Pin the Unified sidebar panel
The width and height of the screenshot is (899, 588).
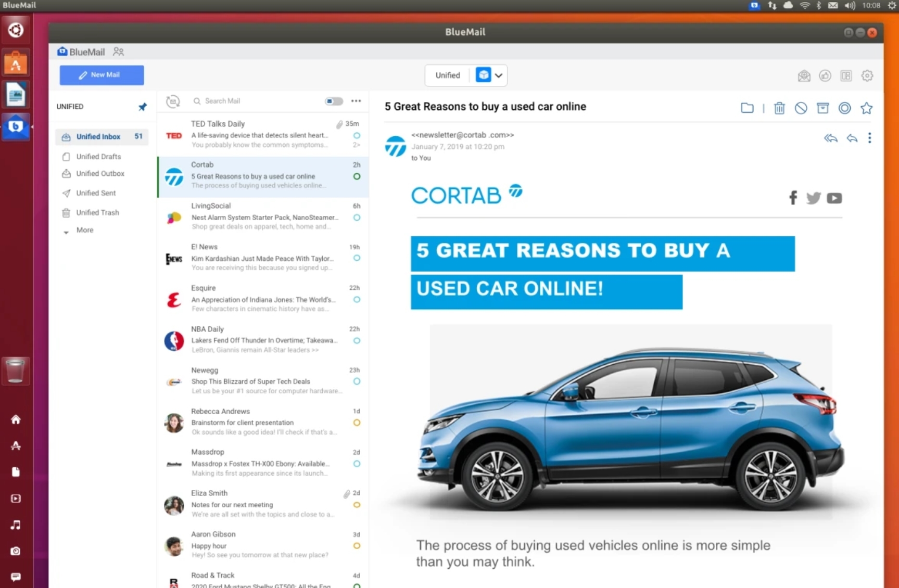coord(143,107)
